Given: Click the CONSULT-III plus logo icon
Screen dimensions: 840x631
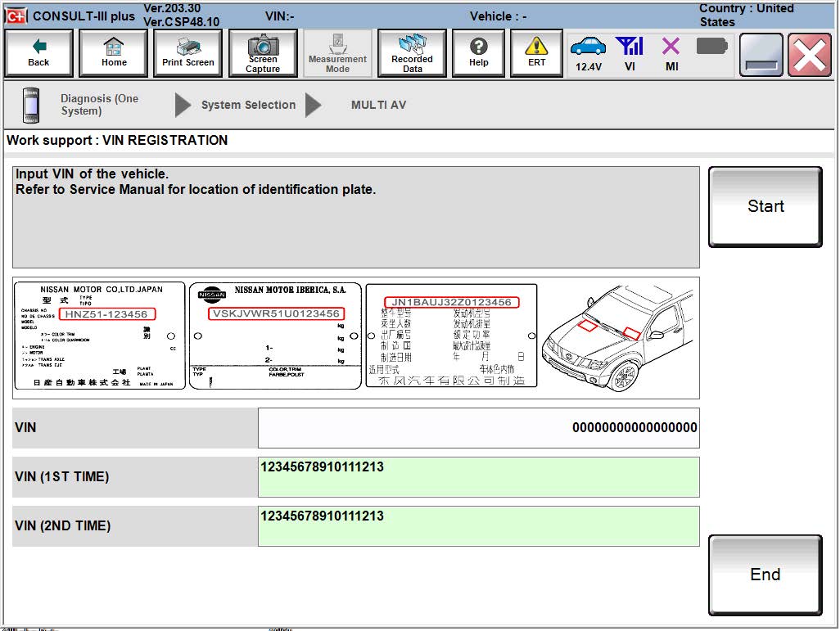Looking at the screenshot, I should coord(16,16).
